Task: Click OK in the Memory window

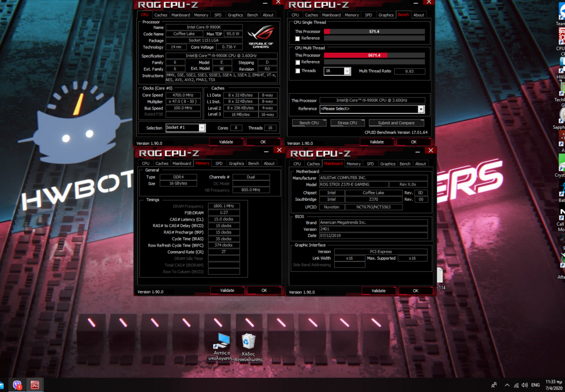Action: [x=264, y=291]
